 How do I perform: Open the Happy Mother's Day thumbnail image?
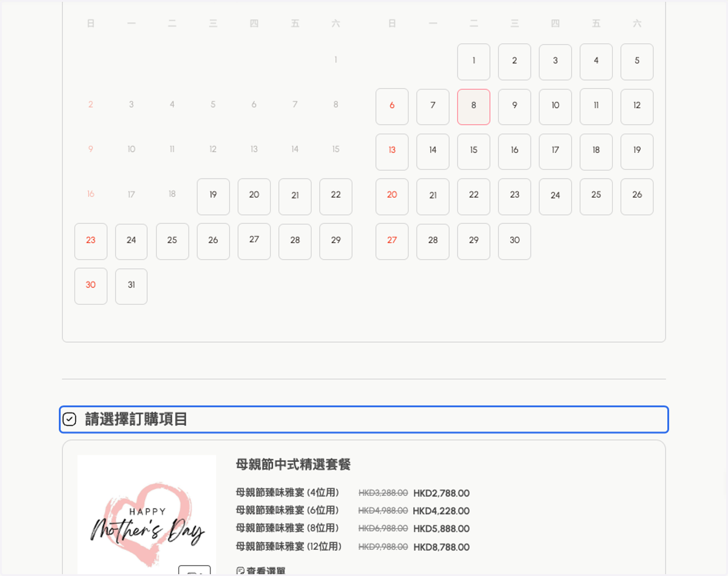tap(147, 515)
